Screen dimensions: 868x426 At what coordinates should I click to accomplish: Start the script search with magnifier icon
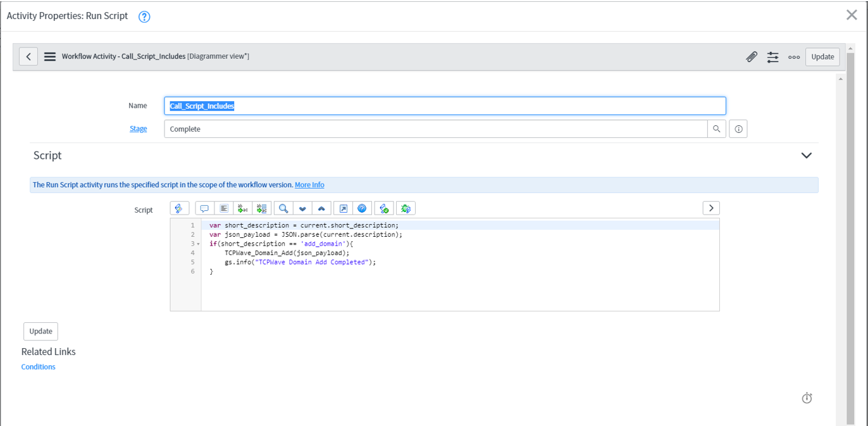click(x=283, y=208)
